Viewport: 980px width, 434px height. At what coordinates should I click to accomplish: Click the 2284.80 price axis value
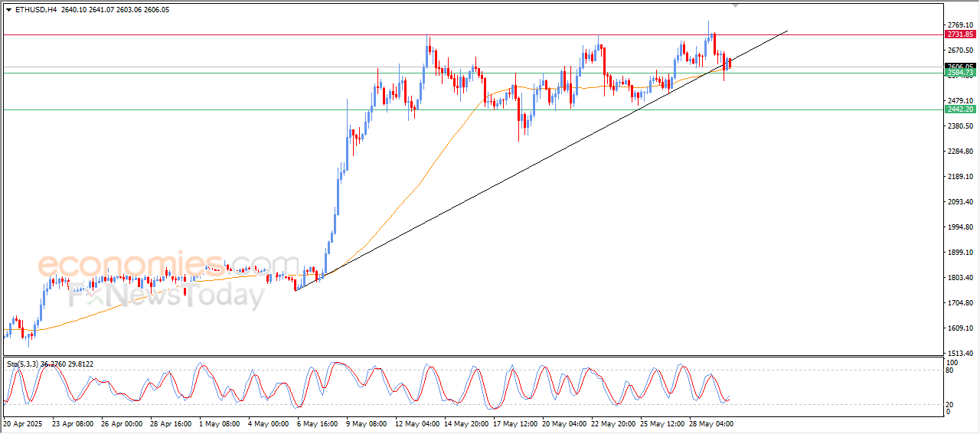pos(960,152)
